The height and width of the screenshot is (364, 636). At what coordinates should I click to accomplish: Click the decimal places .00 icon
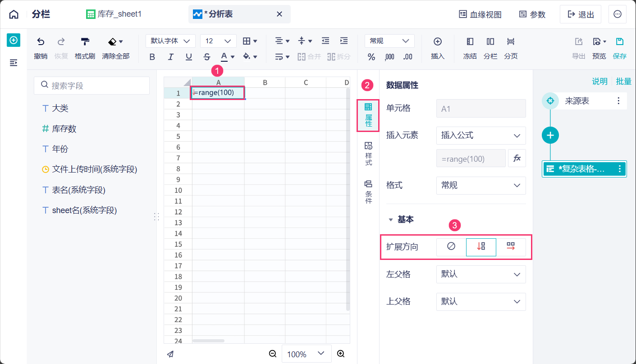(x=407, y=57)
